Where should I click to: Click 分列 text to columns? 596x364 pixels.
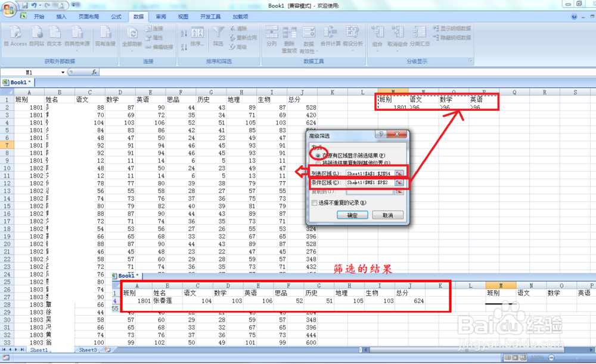tap(271, 36)
